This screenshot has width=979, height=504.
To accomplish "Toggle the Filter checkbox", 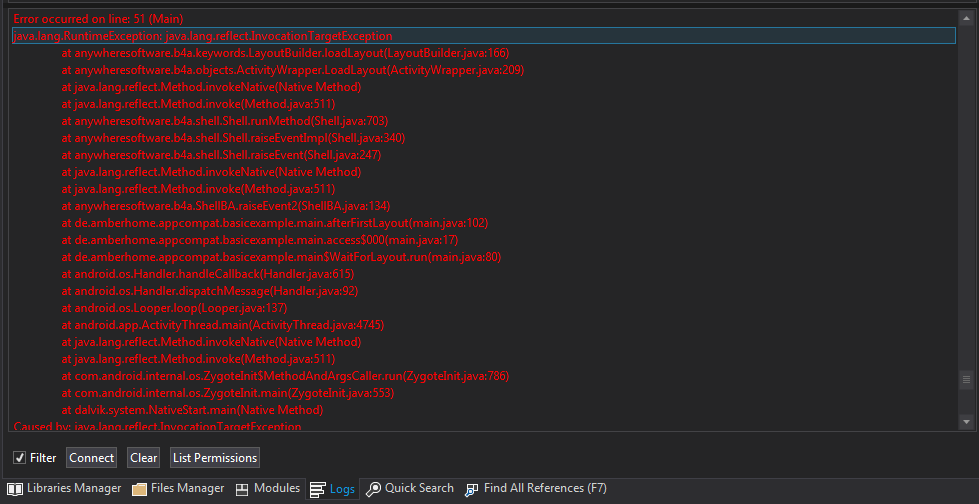I will pos(19,458).
